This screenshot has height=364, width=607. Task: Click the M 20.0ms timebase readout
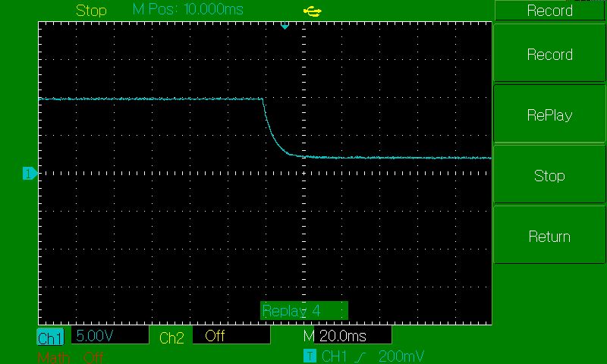347,335
